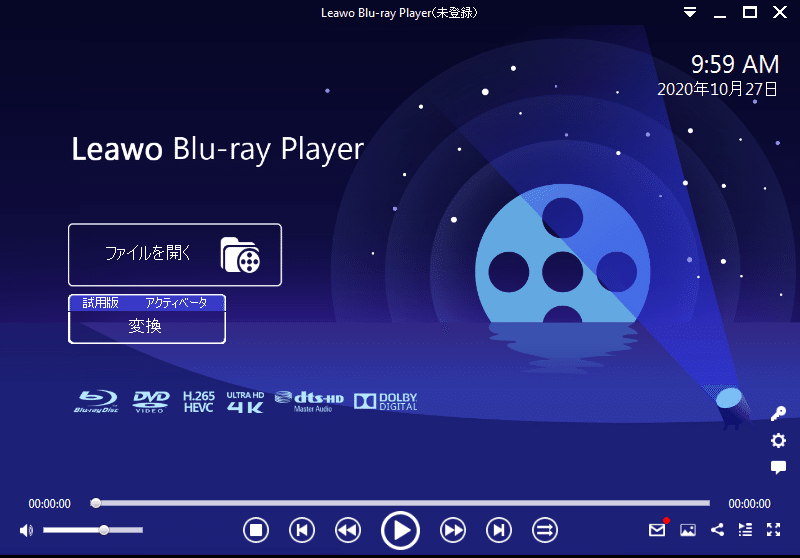This screenshot has height=558, width=800.
Task: Skip to next track button
Action: (x=499, y=530)
